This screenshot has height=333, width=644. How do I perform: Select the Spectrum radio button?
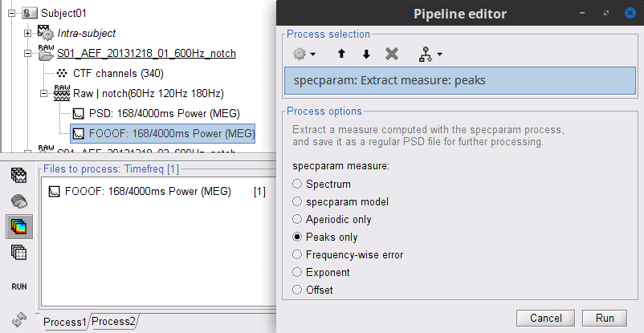coord(298,184)
